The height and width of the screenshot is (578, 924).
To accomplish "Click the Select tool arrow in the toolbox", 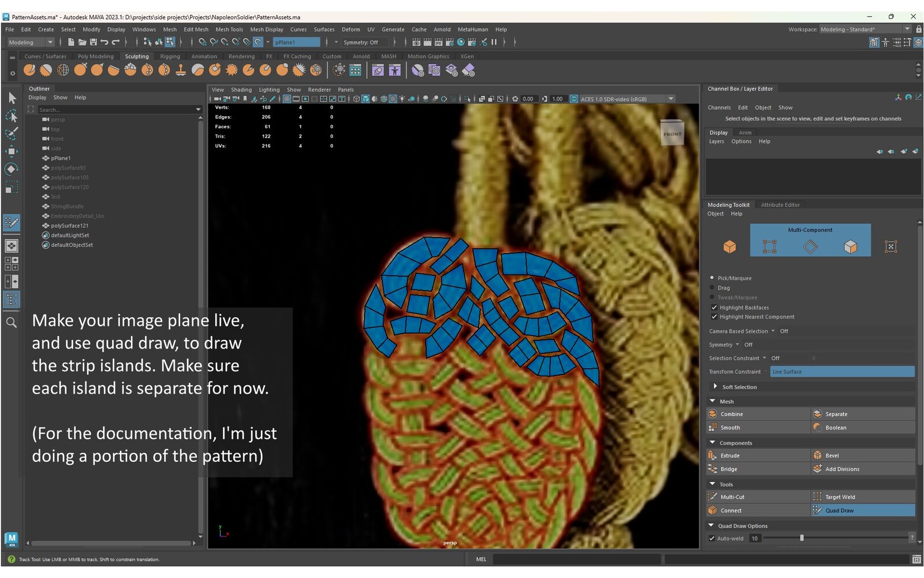I will click(12, 98).
